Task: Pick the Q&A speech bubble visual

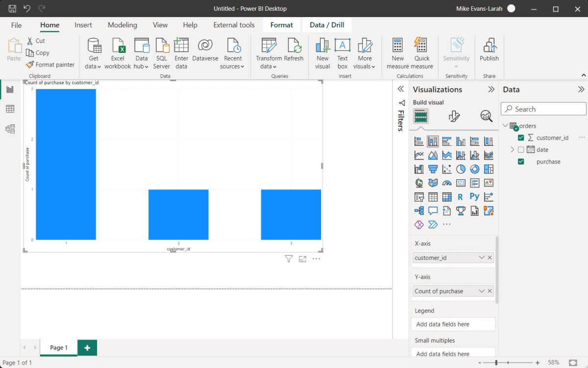Action: (x=433, y=210)
